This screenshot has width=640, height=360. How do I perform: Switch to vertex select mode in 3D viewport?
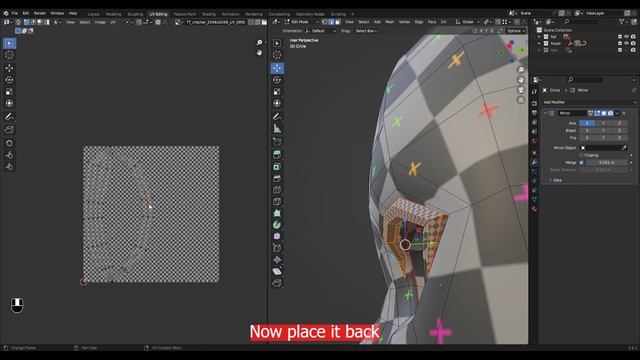tap(325, 22)
